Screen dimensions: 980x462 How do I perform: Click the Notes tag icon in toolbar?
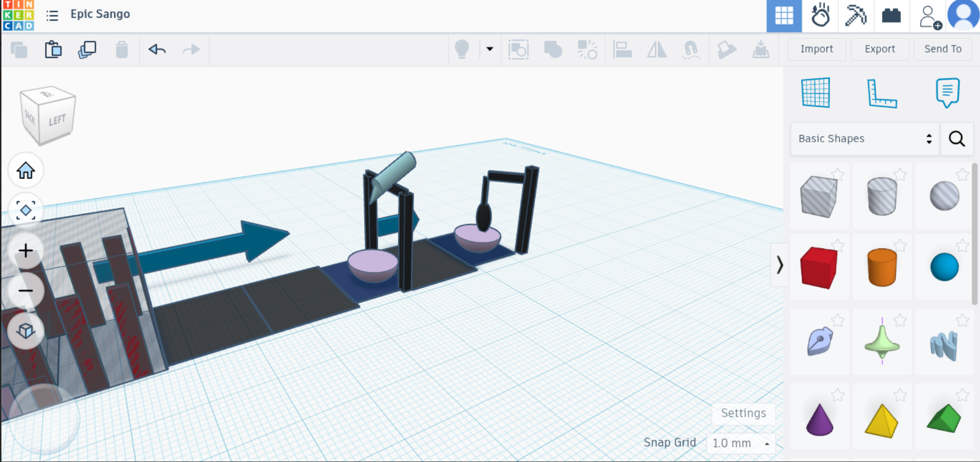(x=726, y=49)
